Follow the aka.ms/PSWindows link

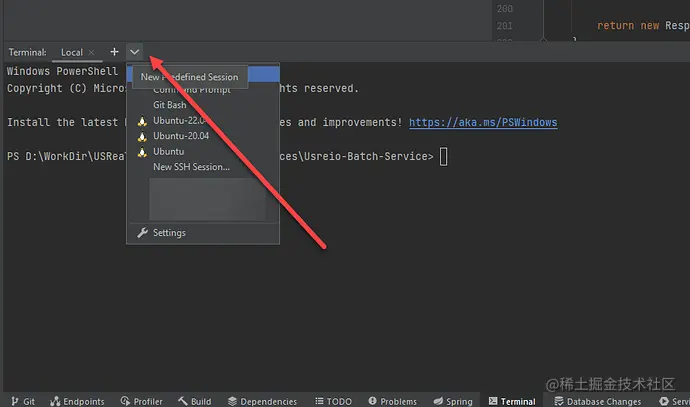[x=483, y=122]
